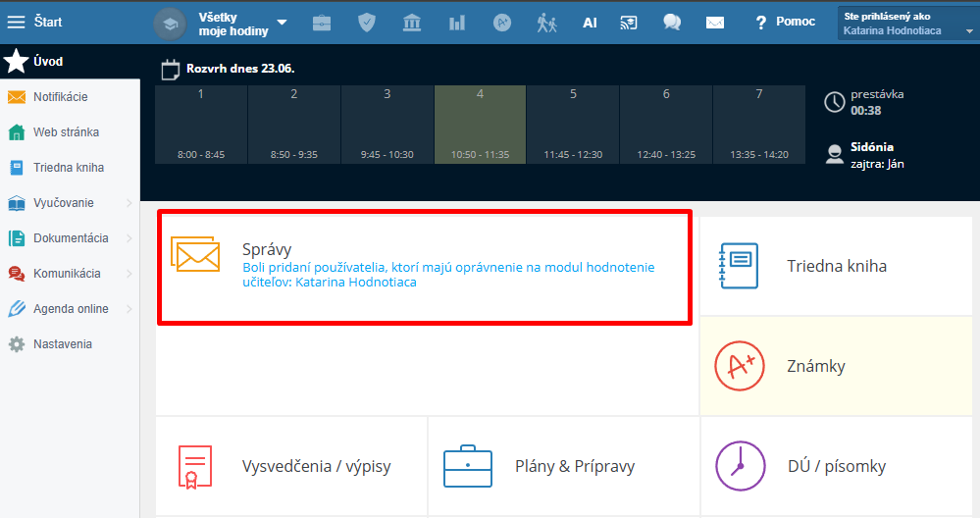Click the blue notebook Triedna kniha icon
Screen dimensions: 980x518
[739, 266]
